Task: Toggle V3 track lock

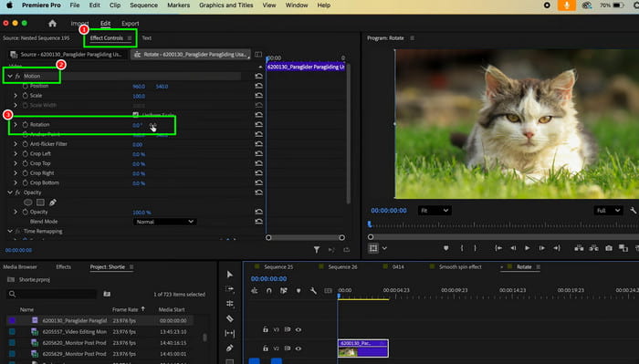Action: pyautogui.click(x=266, y=329)
